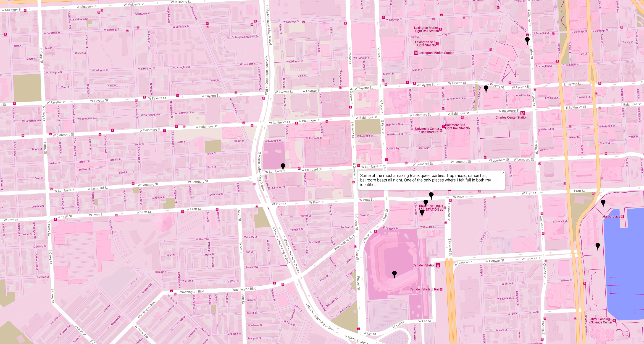This screenshot has width=644, height=344.
Task: Click the Lexington Market Station metro icon
Action: pos(416,53)
